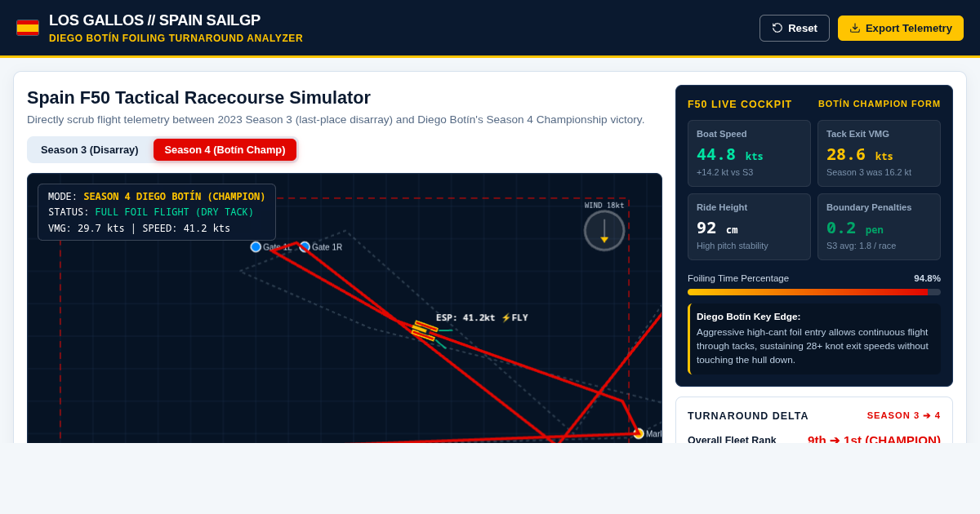This screenshot has height=514, width=980.
Task: Open the Boat Speed card
Action: [x=749, y=153]
